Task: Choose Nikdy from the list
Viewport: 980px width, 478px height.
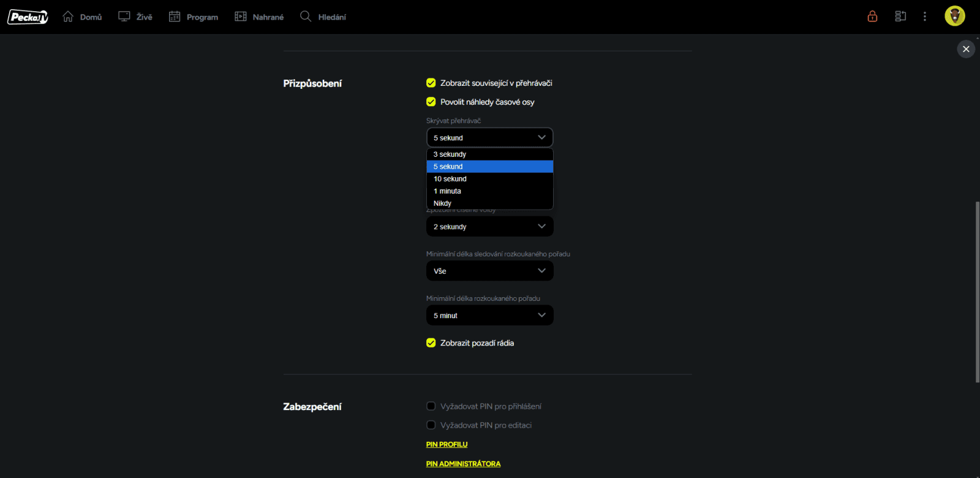Action: click(490, 203)
